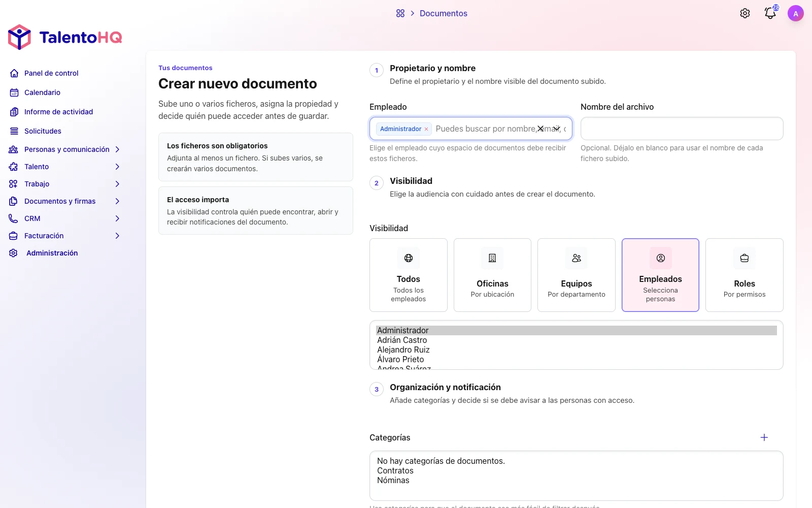
Task: Click the Administración gear icon
Action: [14, 253]
